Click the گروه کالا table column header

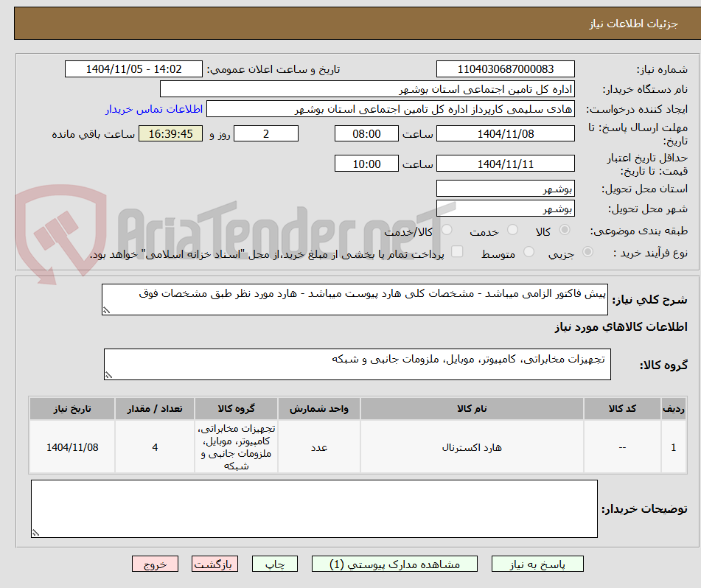coord(236,408)
